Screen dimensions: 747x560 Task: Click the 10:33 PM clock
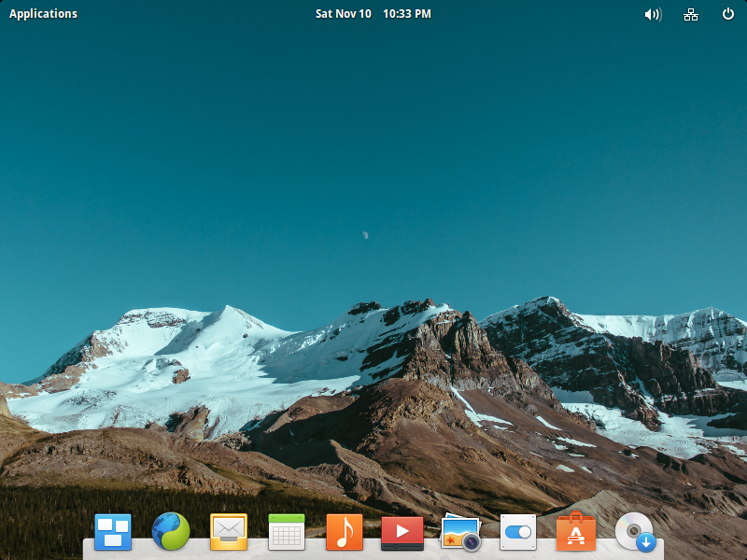[407, 14]
